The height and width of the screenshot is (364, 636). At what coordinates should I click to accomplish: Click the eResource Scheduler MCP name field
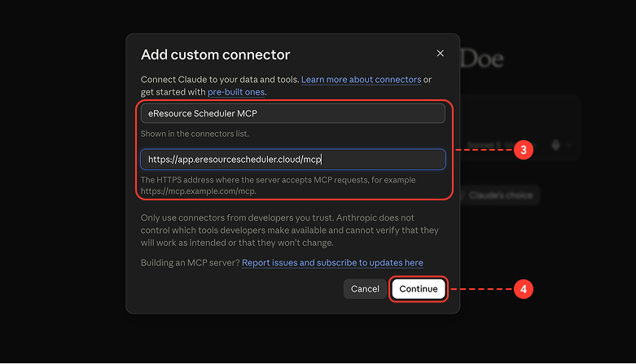coord(293,113)
